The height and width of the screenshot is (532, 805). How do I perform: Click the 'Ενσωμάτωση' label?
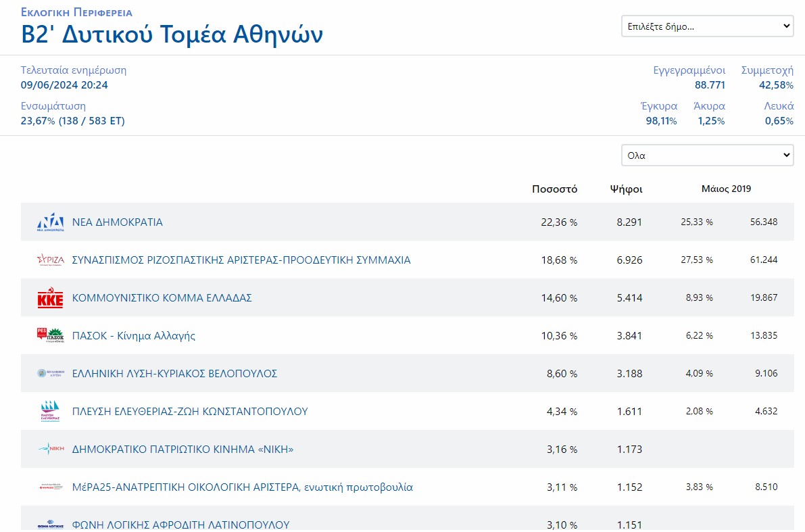click(53, 106)
